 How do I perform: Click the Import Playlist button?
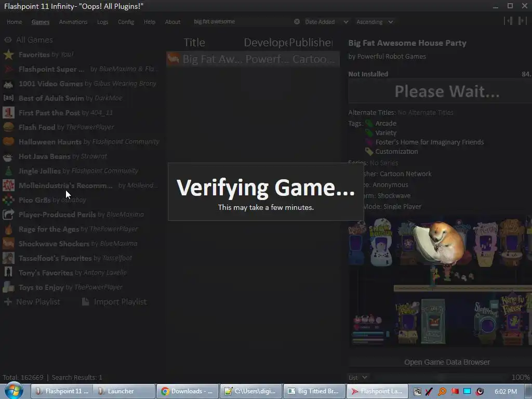pyautogui.click(x=115, y=302)
